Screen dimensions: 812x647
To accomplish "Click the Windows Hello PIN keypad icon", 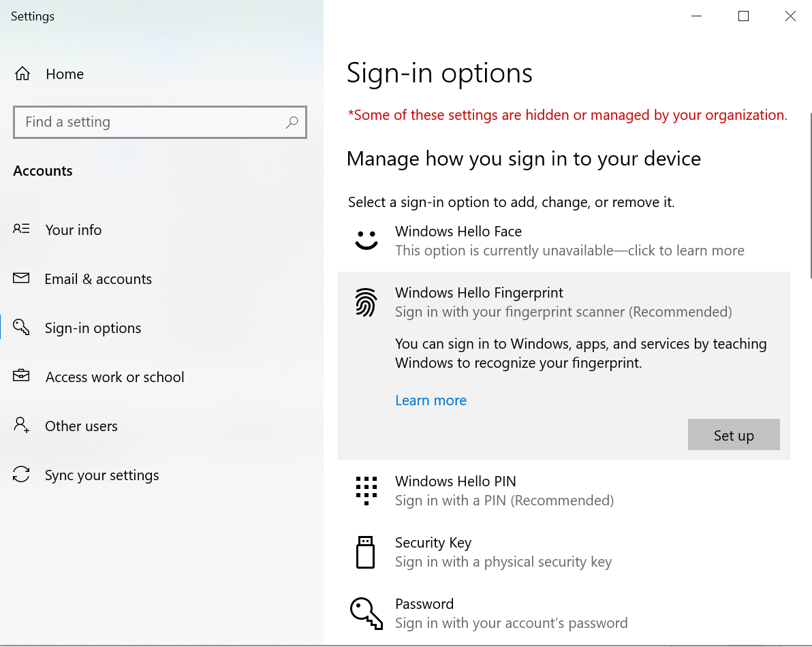I will tap(366, 490).
